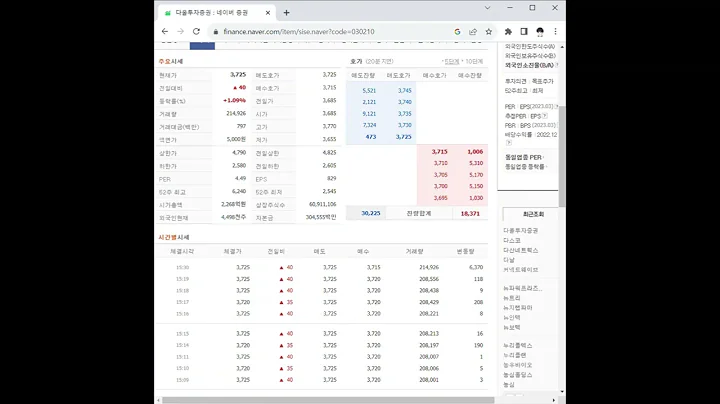Click the Google icon in address bar
Screen dimensions: 720x404
coord(457,32)
